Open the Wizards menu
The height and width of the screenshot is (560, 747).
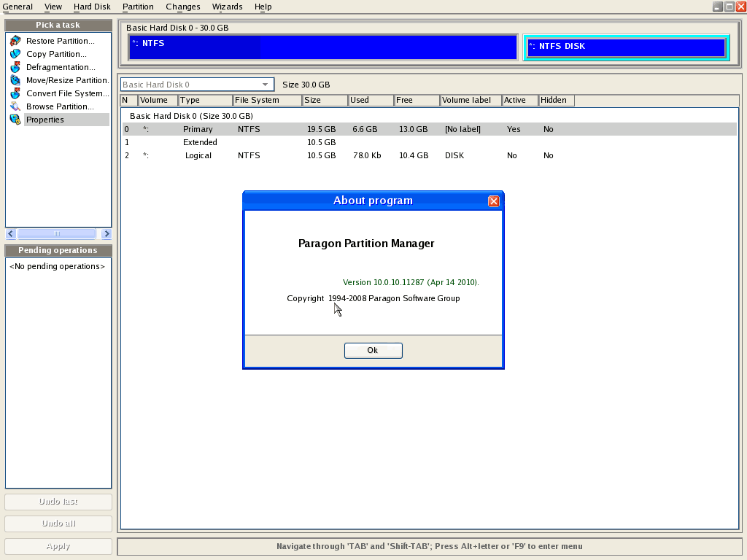click(x=228, y=7)
